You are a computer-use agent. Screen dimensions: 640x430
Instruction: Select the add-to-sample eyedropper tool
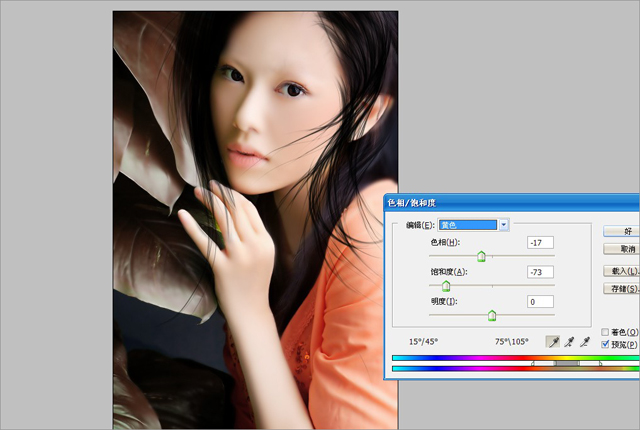pos(569,342)
